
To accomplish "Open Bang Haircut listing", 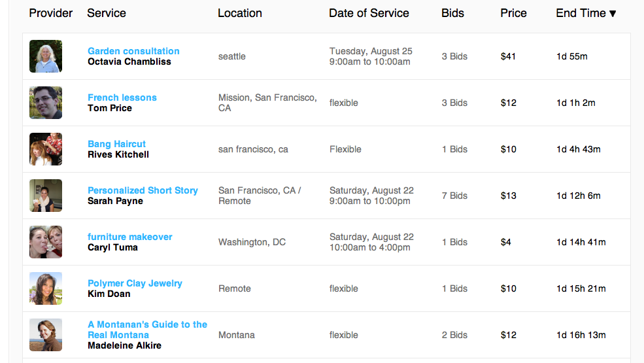I will click(116, 144).
